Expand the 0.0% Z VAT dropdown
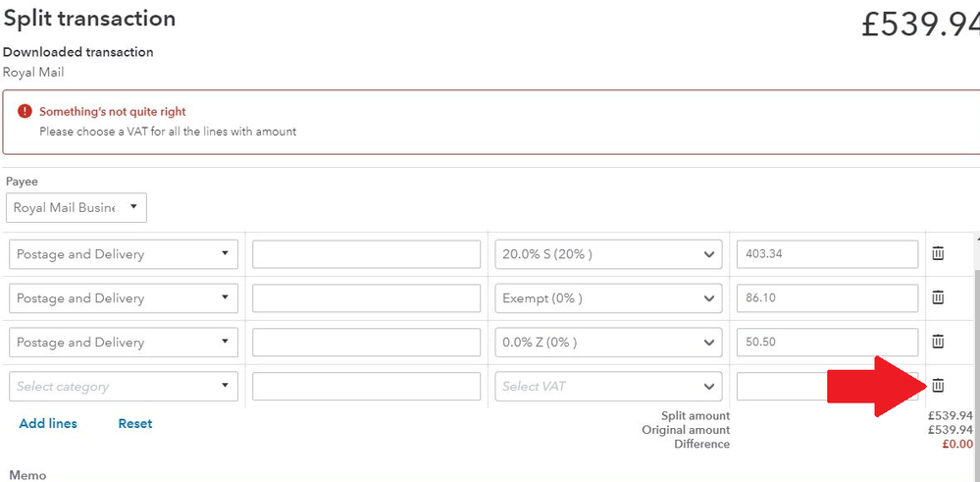The image size is (980, 482). click(608, 343)
